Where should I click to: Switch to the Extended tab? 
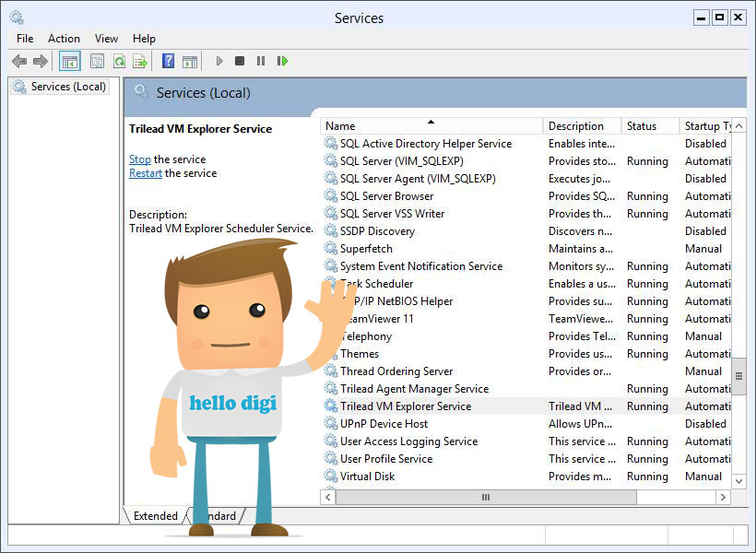[155, 516]
